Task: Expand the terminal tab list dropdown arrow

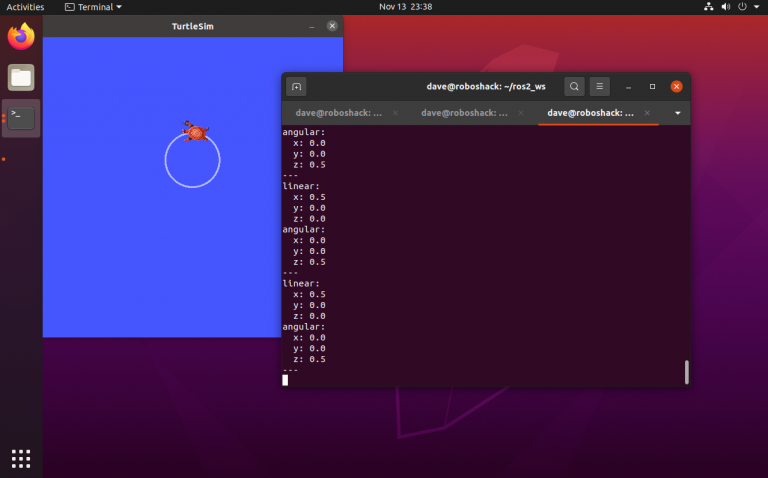Action: pyautogui.click(x=677, y=113)
